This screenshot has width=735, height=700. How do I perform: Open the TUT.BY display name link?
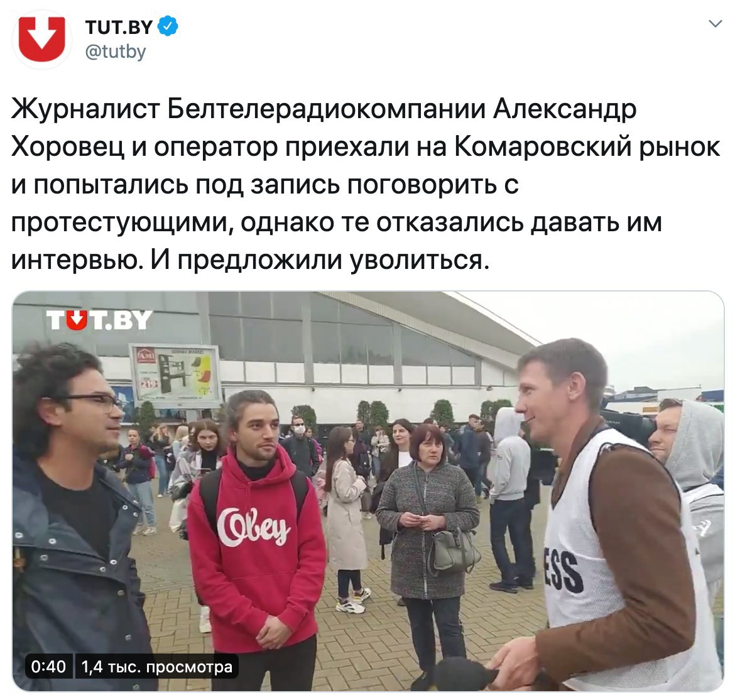point(119,27)
